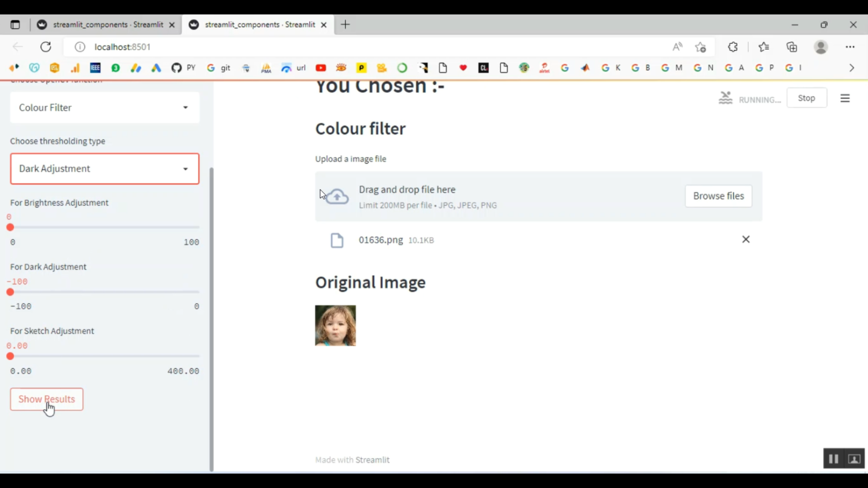This screenshot has width=868, height=488.
Task: Open the YouTube bookmark
Action: click(321, 68)
